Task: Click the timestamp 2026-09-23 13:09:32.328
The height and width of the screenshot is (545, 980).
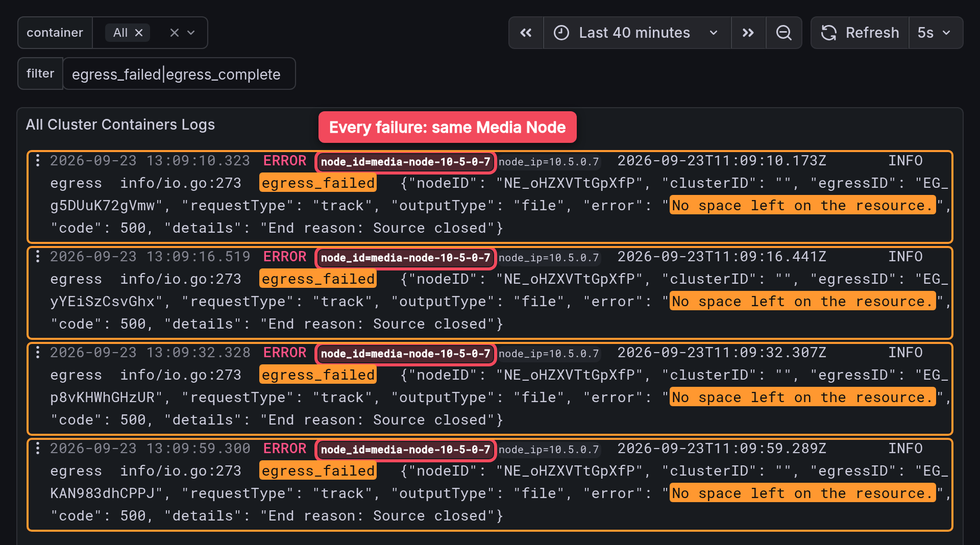Action: (x=150, y=353)
